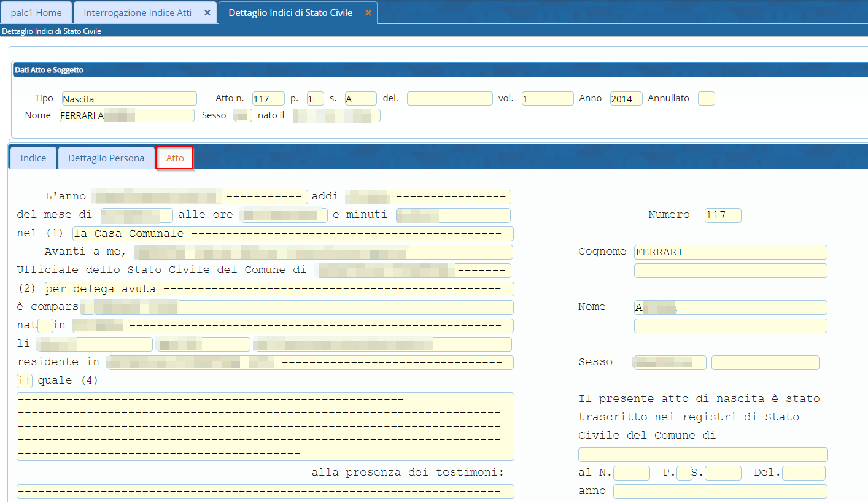Click the large multiline dashed text area

pyautogui.click(x=265, y=427)
